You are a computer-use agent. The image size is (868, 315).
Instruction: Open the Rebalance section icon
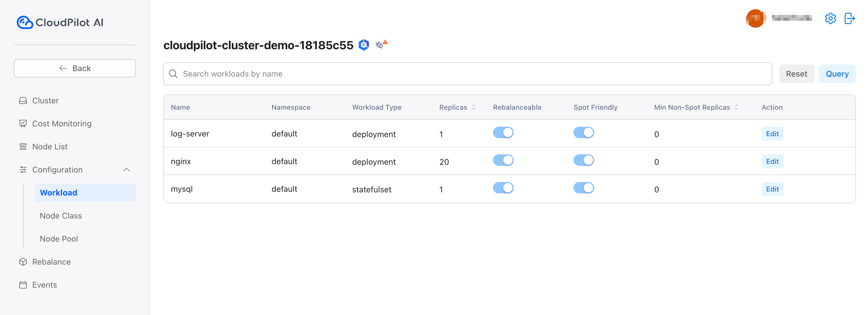(23, 261)
